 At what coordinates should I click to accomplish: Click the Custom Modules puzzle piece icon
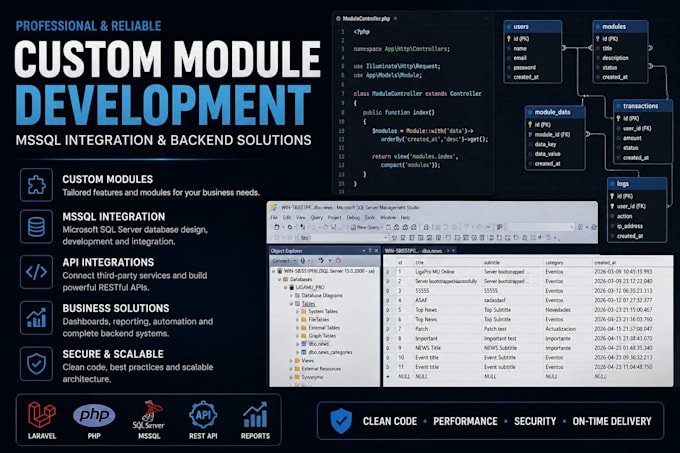click(36, 185)
